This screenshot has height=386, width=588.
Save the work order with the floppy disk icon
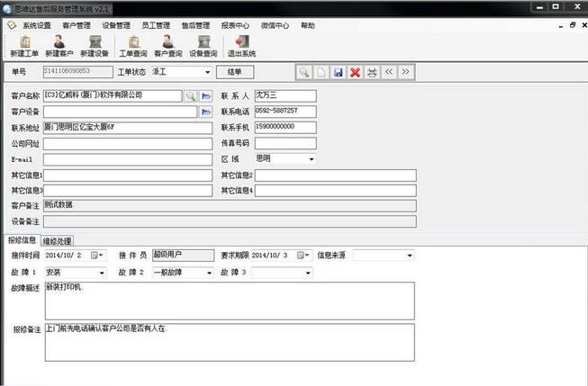click(339, 72)
